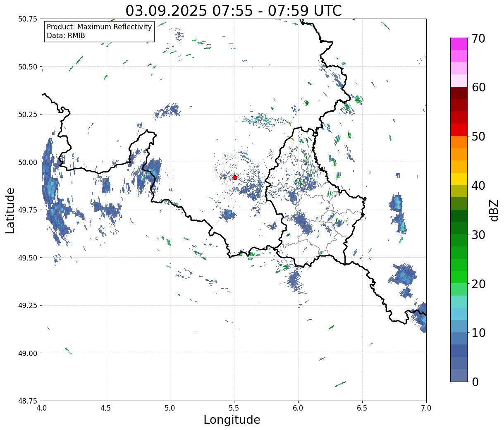
Task: Click the orange colorbar segment below 50
Action: point(459,142)
